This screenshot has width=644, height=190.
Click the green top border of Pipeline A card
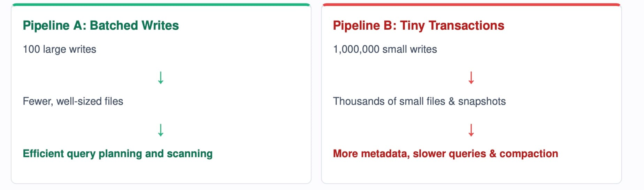pos(161,5)
